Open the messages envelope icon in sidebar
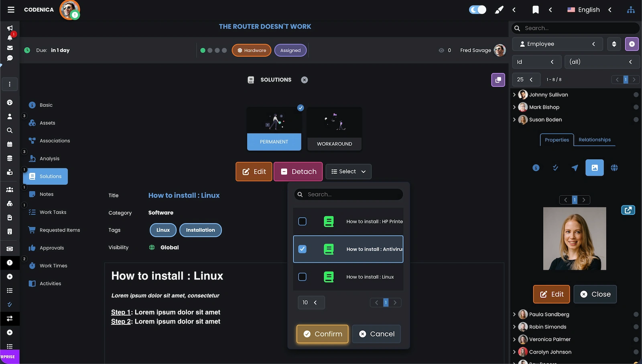Screen dimensions: 642x364 point(10,48)
